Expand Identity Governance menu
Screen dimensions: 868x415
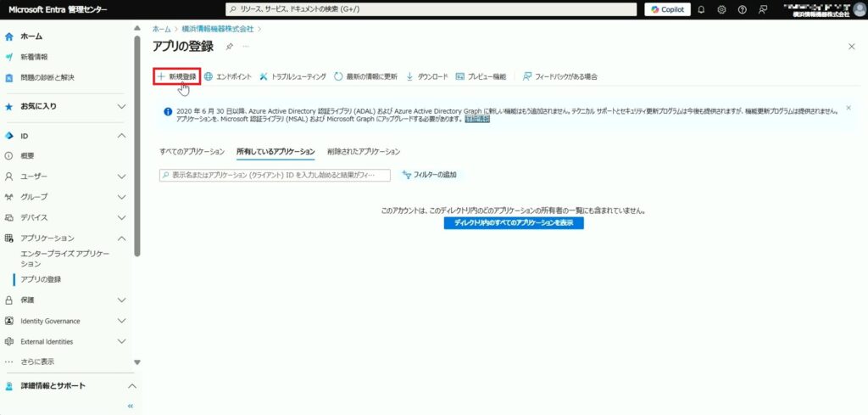pyautogui.click(x=122, y=321)
